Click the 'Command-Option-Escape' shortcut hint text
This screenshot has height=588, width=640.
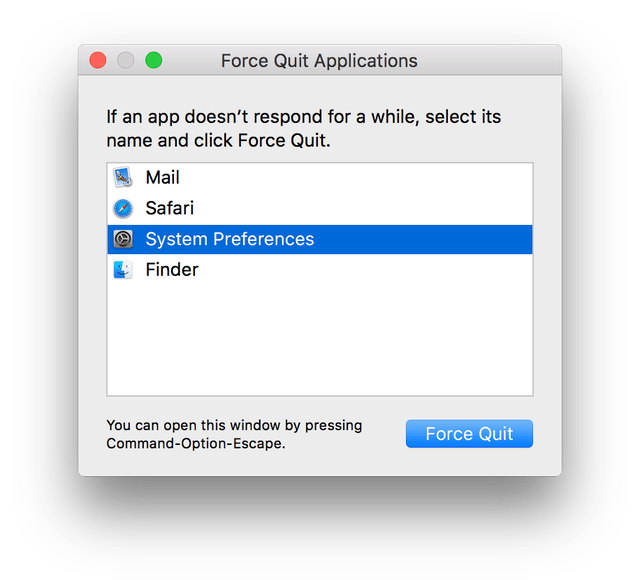click(196, 443)
